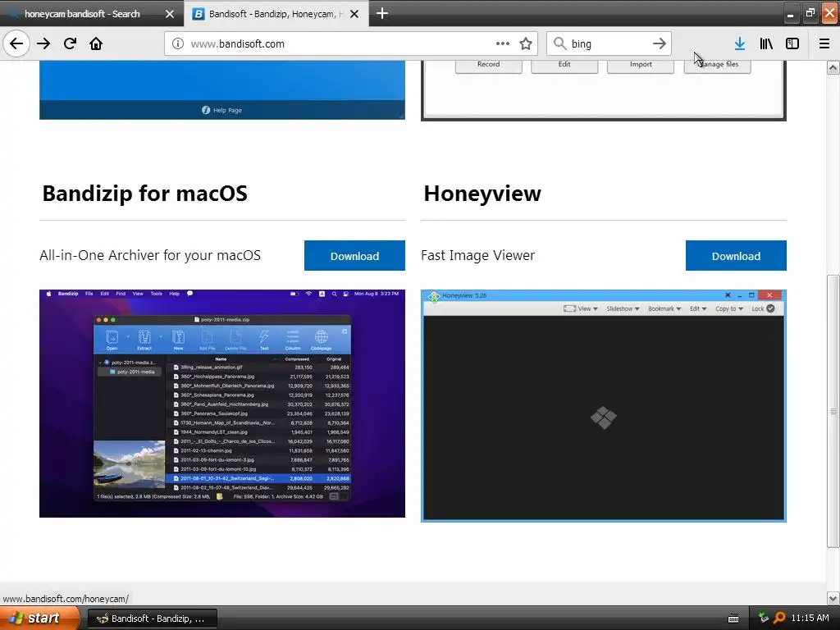Download Bandizip for macOS
The height and width of the screenshot is (630, 840).
pos(354,256)
